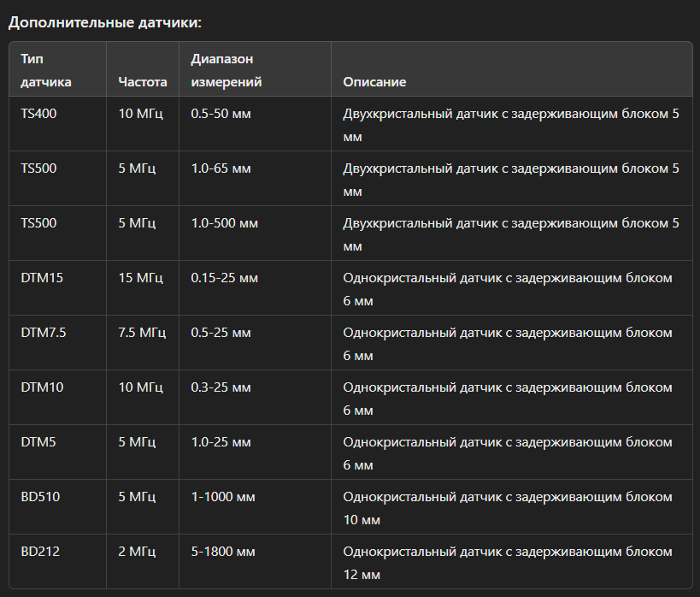Click the '15 МГц' frequency value
Screen dimensions: 700x597
pos(140,277)
